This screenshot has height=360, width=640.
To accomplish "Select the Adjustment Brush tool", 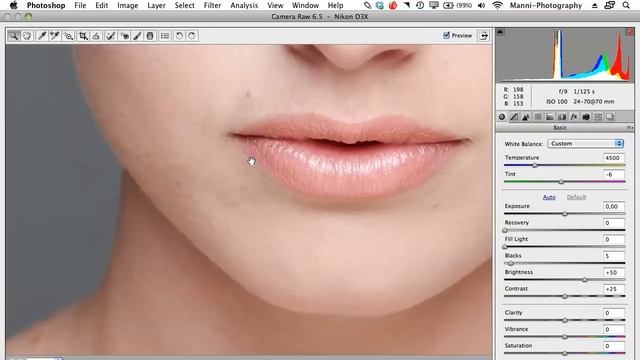I will [137, 36].
